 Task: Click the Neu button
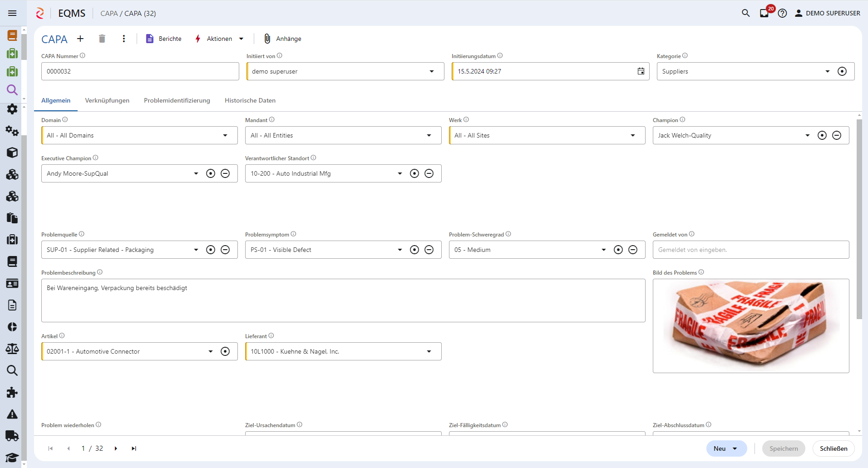[720, 448]
